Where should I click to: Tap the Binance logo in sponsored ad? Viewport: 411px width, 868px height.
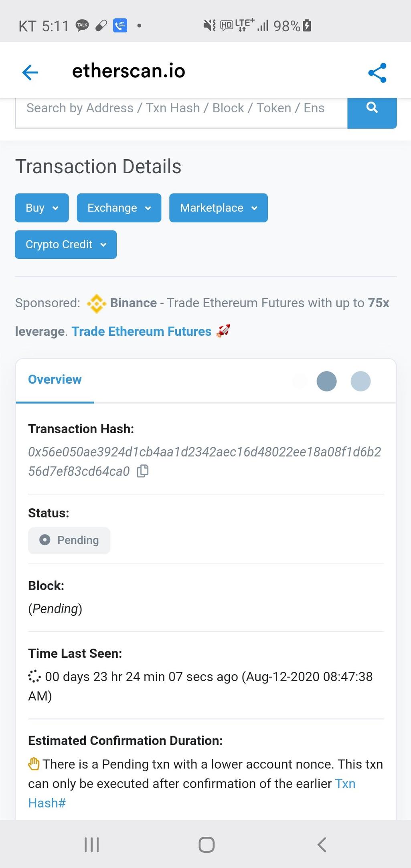[x=96, y=303]
